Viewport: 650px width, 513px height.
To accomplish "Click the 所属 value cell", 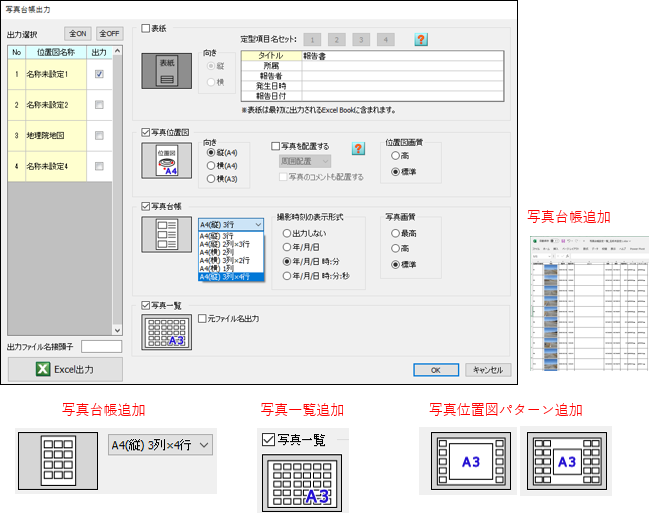I will click(403, 66).
